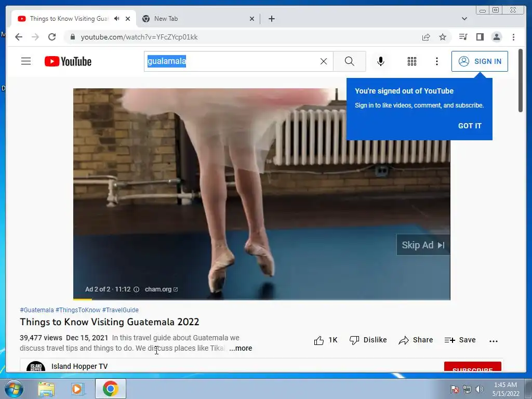Image resolution: width=532 pixels, height=399 pixels.
Task: Expand description with ...more
Action: 241,349
